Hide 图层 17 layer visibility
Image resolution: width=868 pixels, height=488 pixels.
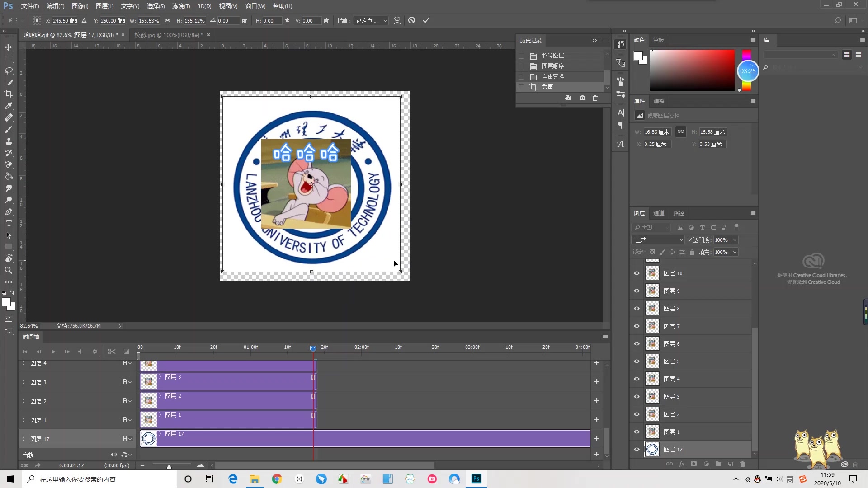(637, 450)
